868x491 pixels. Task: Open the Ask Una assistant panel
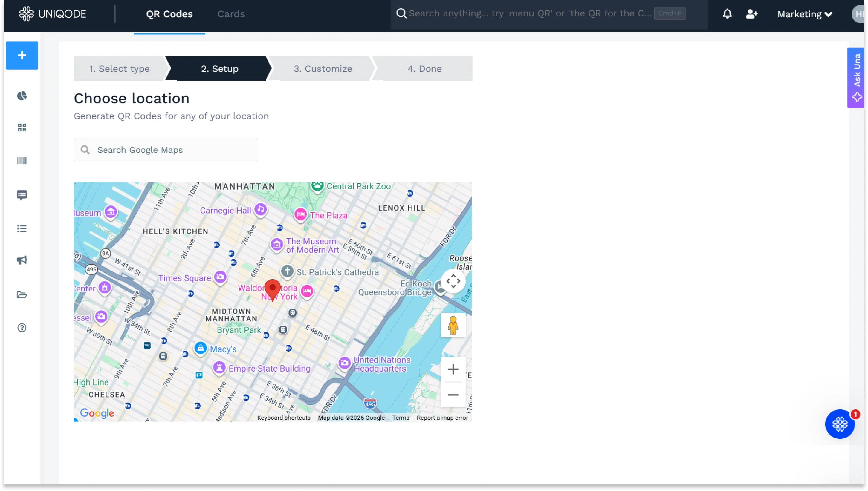[x=856, y=78]
